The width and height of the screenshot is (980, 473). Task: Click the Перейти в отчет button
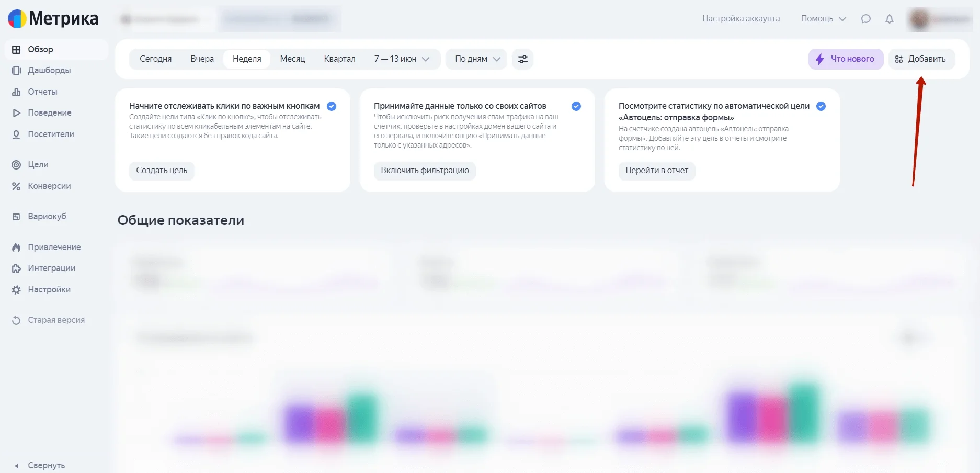click(x=657, y=171)
